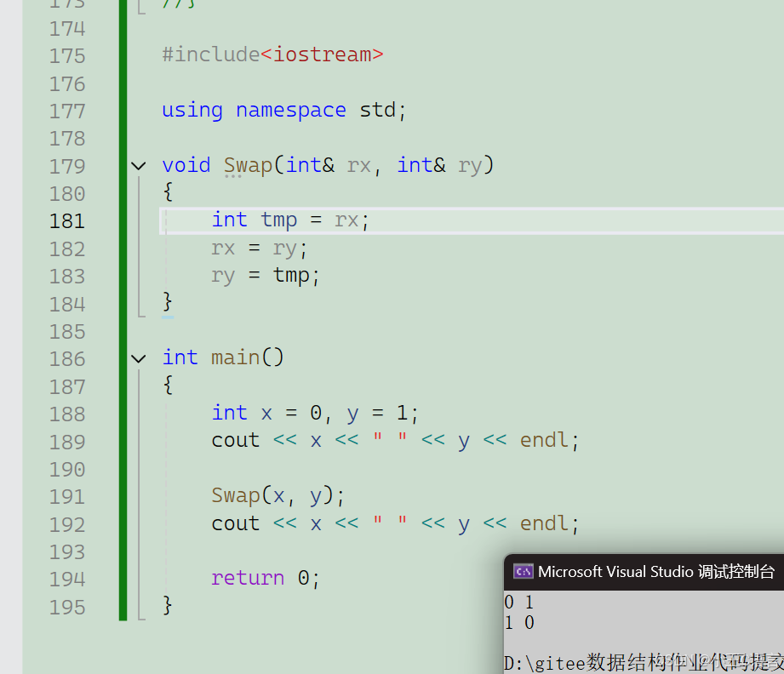Click console output line '1 0'
The image size is (784, 674).
(x=519, y=623)
